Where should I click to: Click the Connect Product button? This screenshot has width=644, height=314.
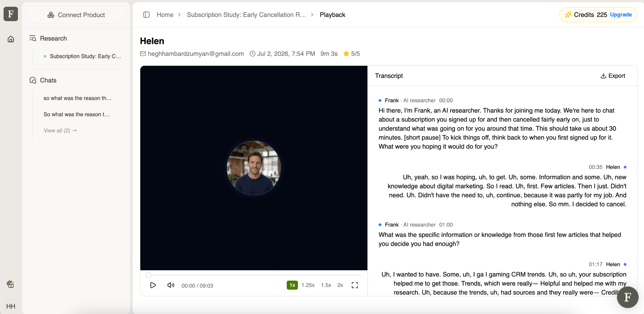76,15
